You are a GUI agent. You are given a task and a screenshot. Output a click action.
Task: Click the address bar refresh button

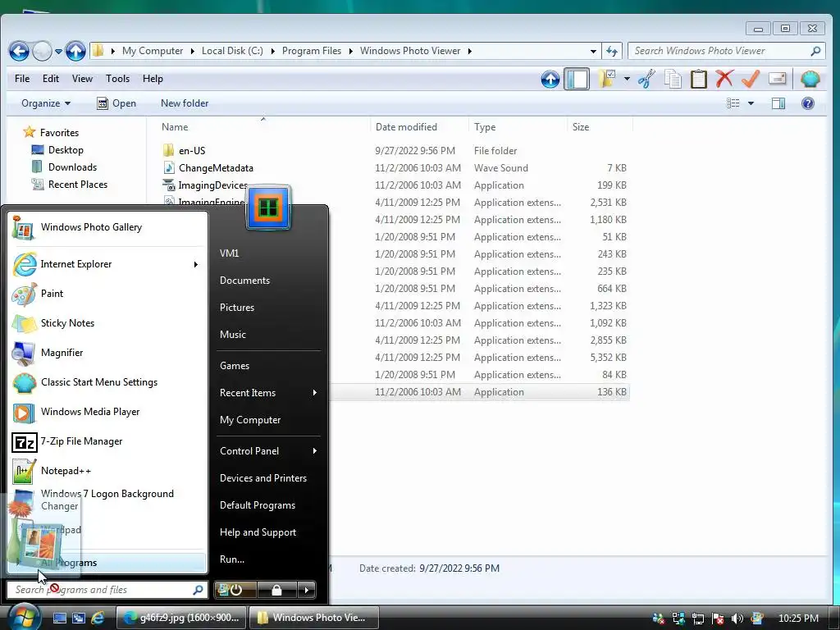612,51
